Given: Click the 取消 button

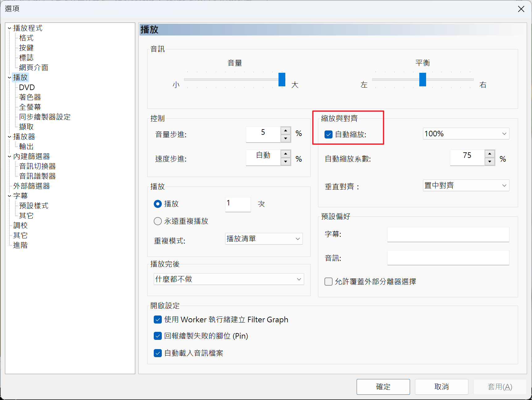Looking at the screenshot, I should pos(441,387).
